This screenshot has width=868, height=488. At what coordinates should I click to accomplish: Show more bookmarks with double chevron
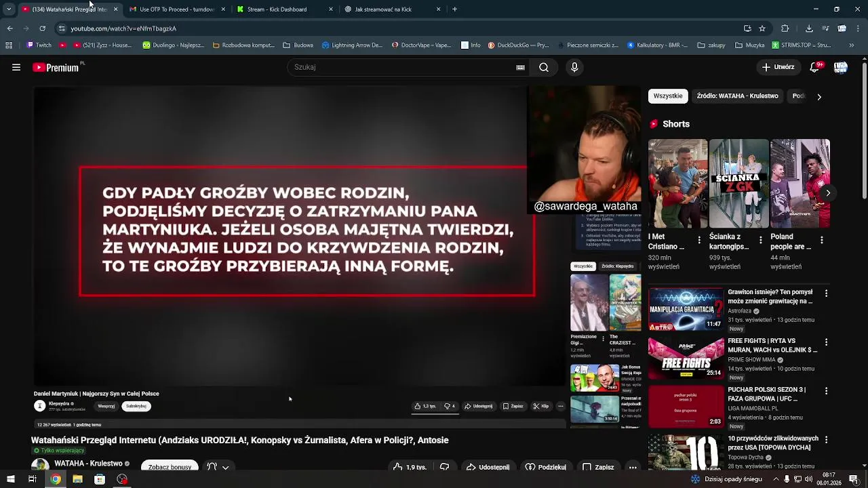[852, 45]
